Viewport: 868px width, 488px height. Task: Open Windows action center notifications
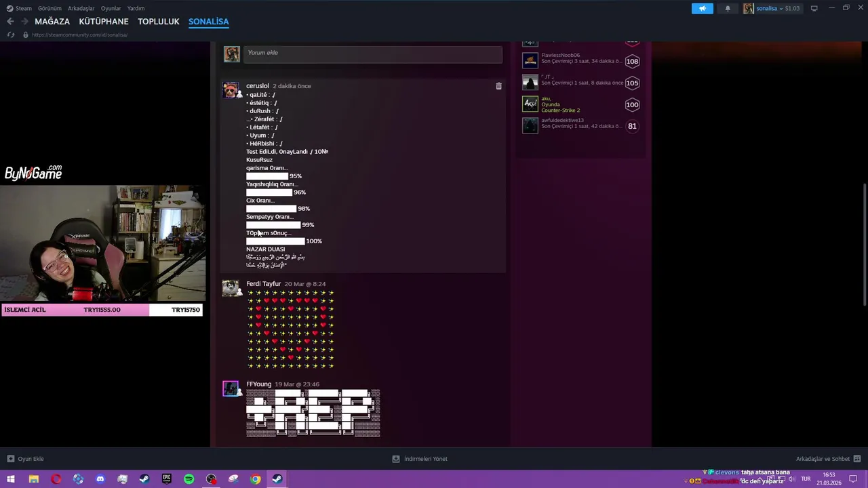pos(853,479)
